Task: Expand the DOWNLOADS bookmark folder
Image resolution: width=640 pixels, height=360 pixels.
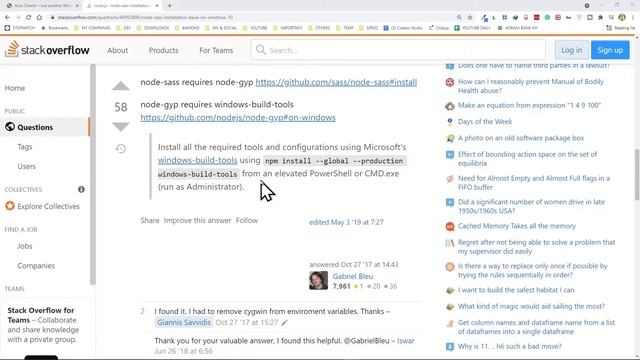Action: pos(153,28)
